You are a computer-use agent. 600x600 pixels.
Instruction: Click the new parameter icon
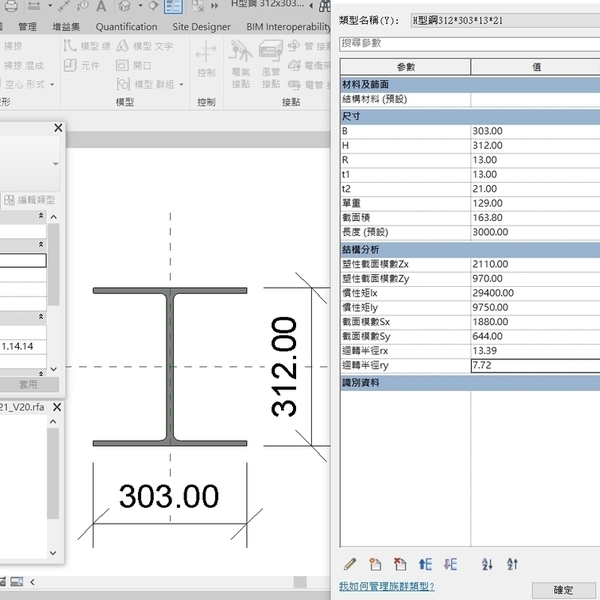(375, 564)
